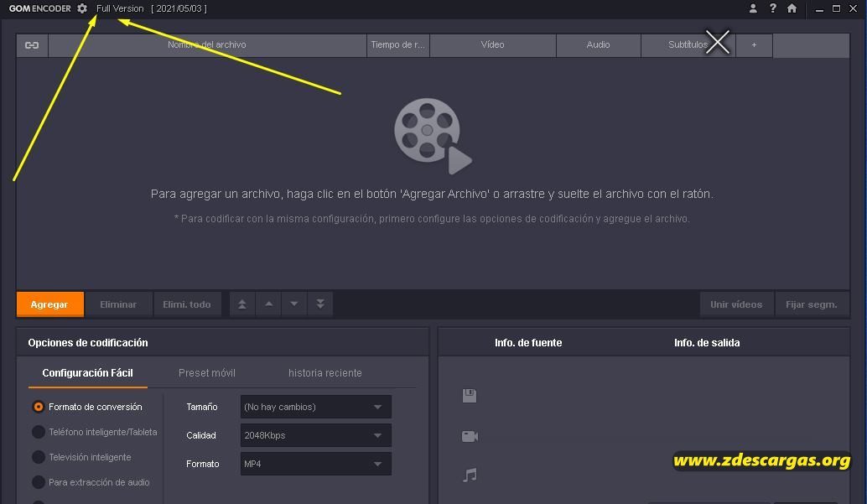Click the Info. de salida heading
The height and width of the screenshot is (504, 867).
[707, 342]
